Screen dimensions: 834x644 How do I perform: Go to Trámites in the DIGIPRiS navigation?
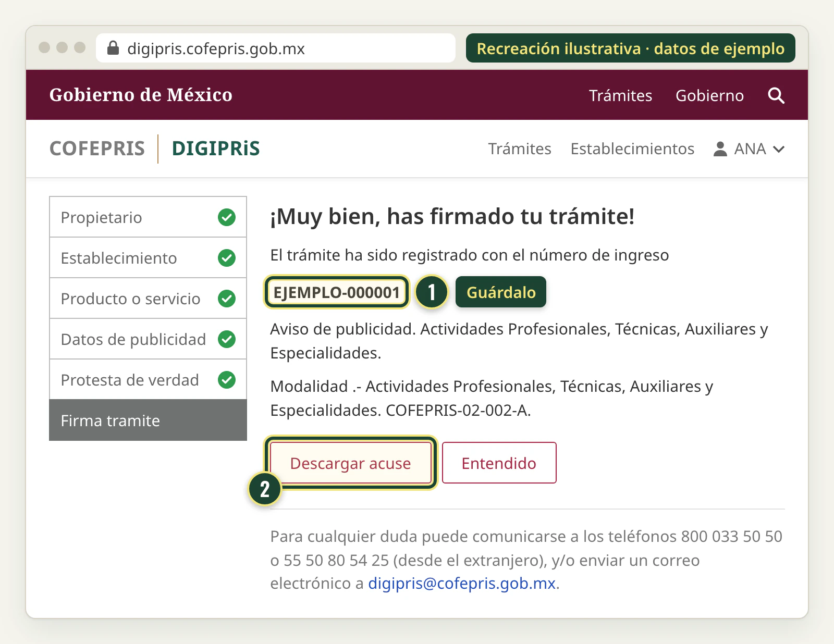click(x=520, y=149)
